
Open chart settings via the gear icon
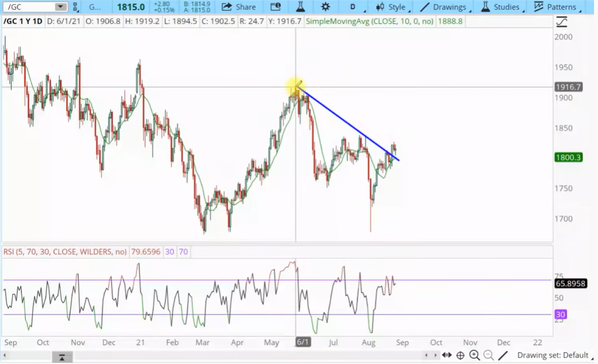pyautogui.click(x=325, y=7)
